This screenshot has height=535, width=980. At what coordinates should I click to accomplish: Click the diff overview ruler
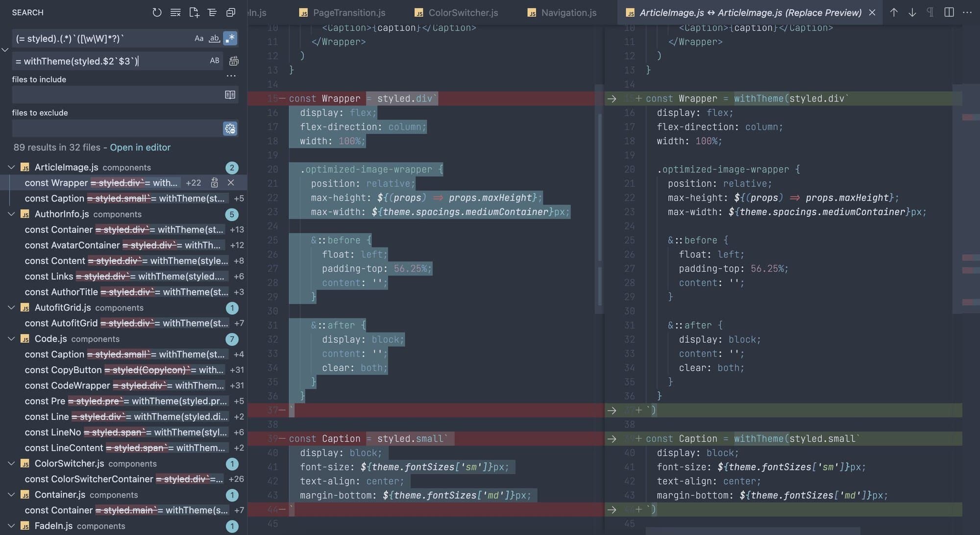tap(971, 280)
